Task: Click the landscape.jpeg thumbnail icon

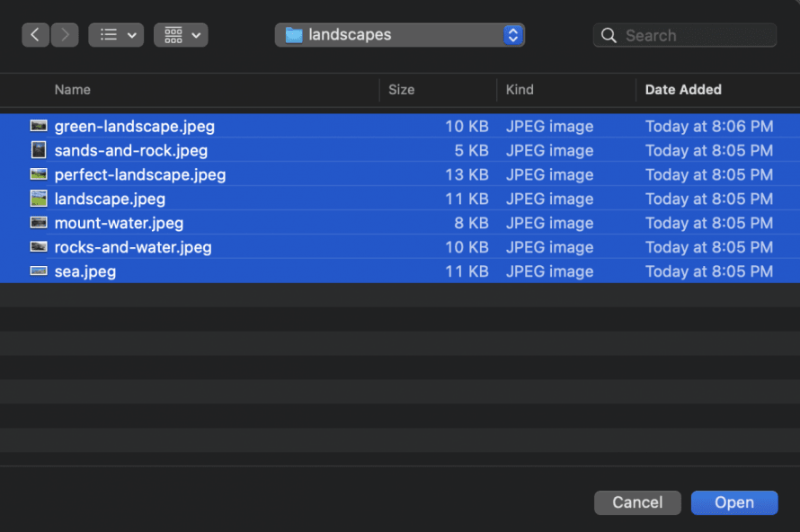Action: [x=39, y=199]
